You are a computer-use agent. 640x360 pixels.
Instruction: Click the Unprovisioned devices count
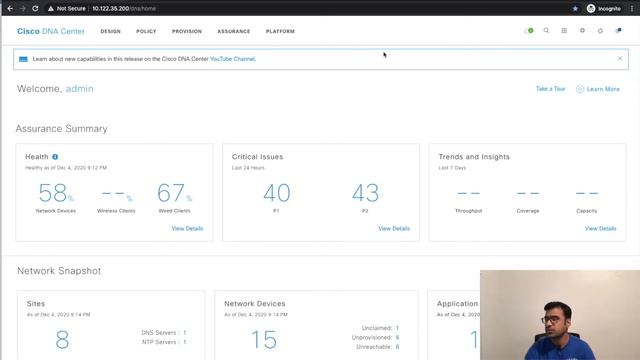[x=397, y=338]
